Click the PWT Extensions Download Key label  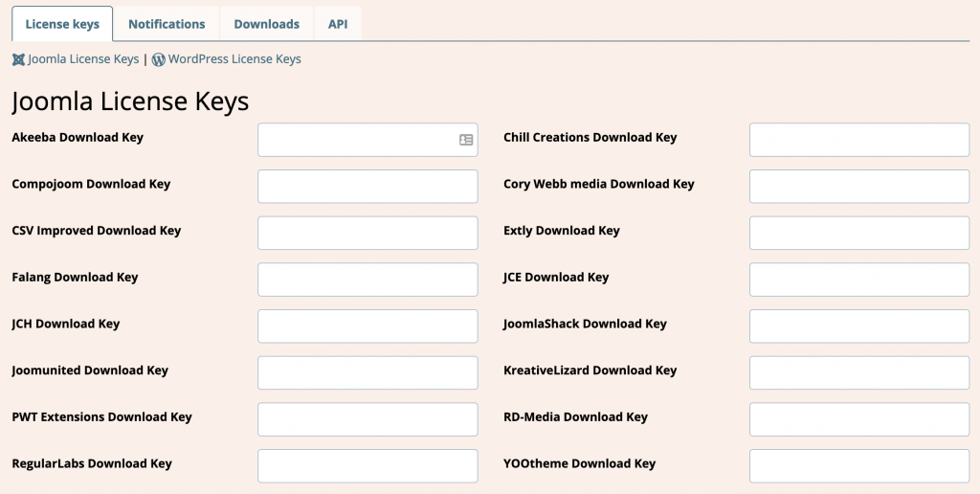(x=101, y=417)
